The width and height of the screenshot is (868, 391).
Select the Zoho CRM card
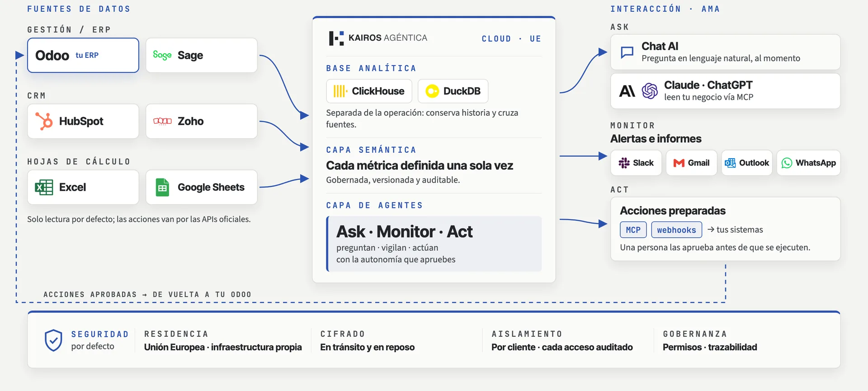(202, 121)
